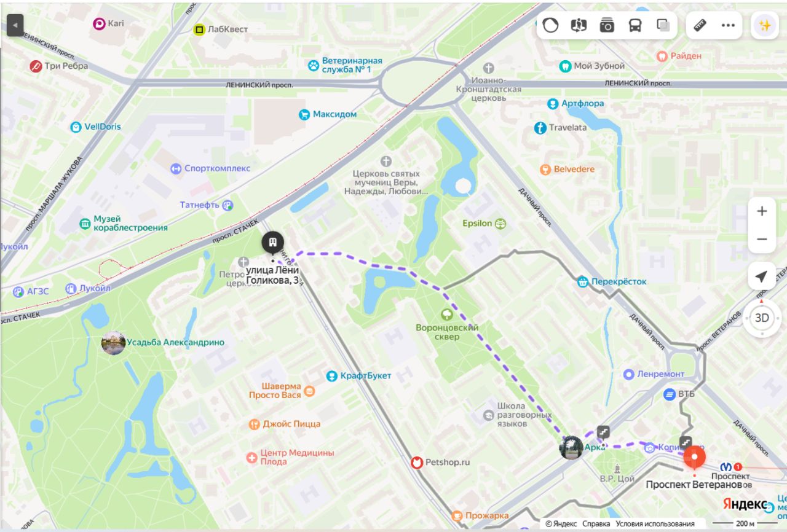This screenshot has width=787, height=532.
Task: Toggle the traffic layer icon
Action: (x=550, y=25)
